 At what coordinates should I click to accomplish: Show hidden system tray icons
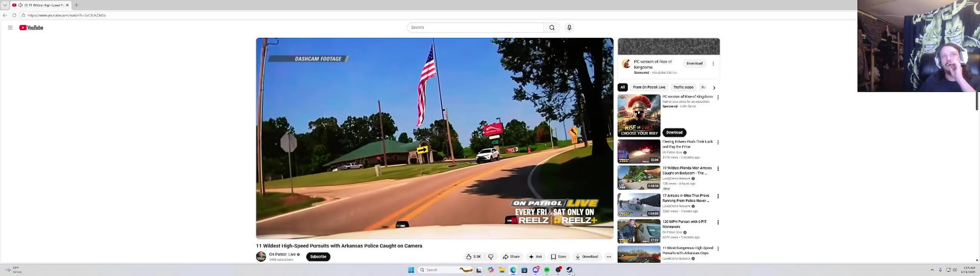coord(932,270)
